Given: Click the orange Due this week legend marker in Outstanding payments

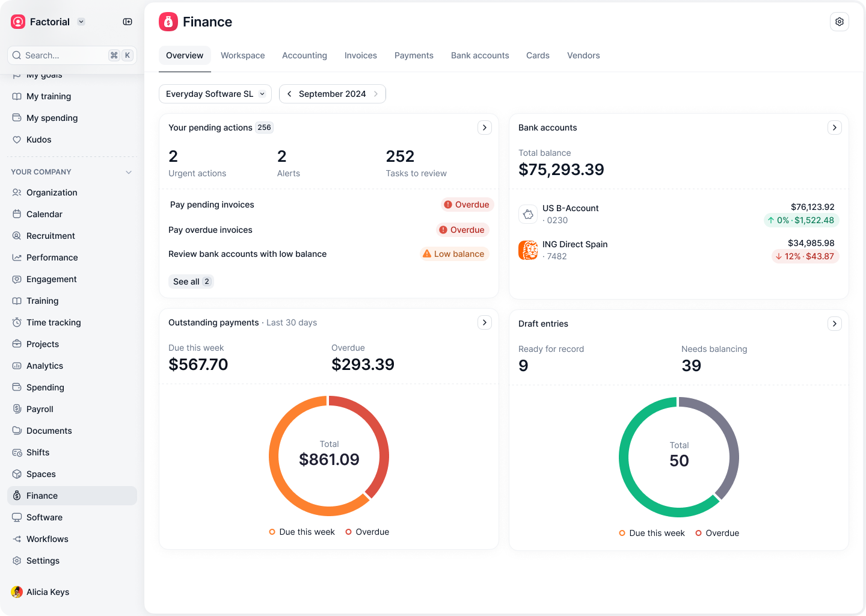Looking at the screenshot, I should coord(272,532).
